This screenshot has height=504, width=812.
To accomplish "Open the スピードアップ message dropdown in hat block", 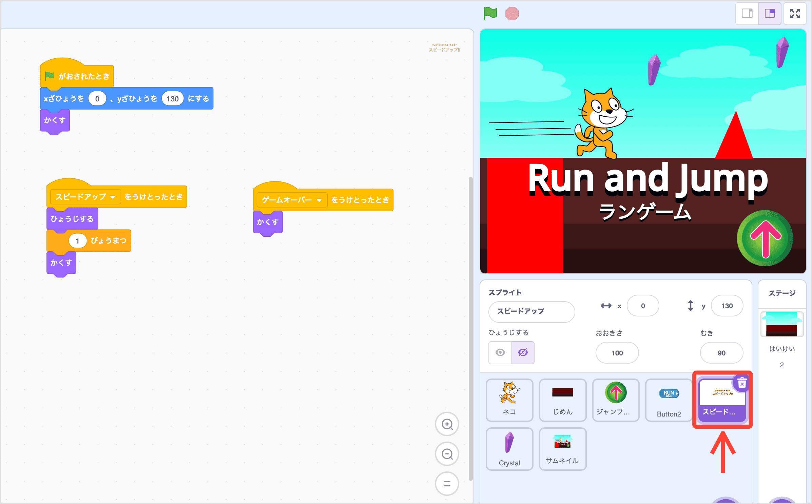I will [85, 197].
